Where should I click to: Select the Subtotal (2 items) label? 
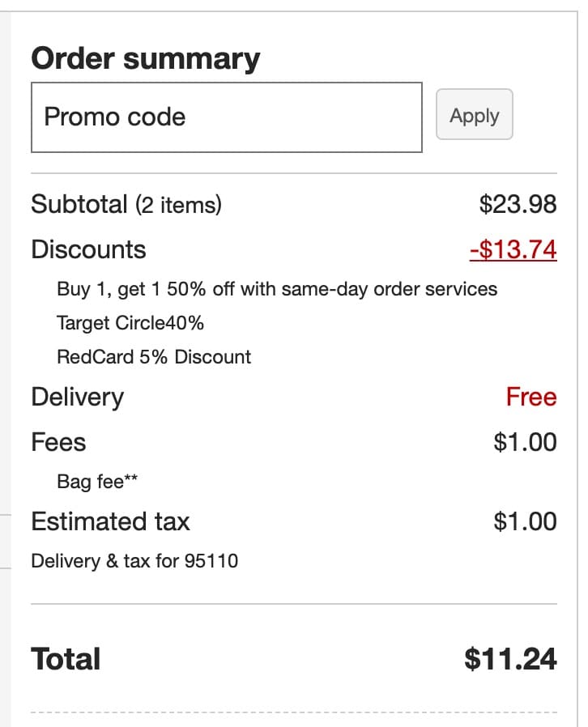tap(126, 205)
